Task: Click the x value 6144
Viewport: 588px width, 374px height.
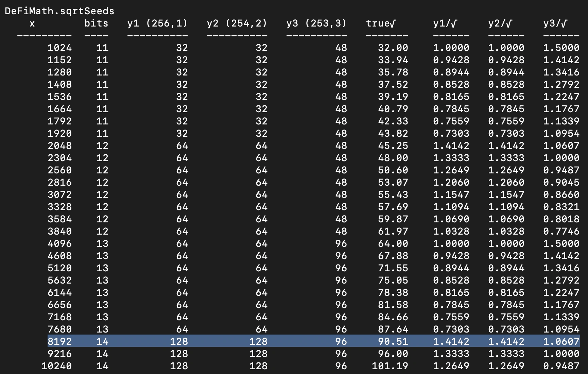Action: pos(59,293)
